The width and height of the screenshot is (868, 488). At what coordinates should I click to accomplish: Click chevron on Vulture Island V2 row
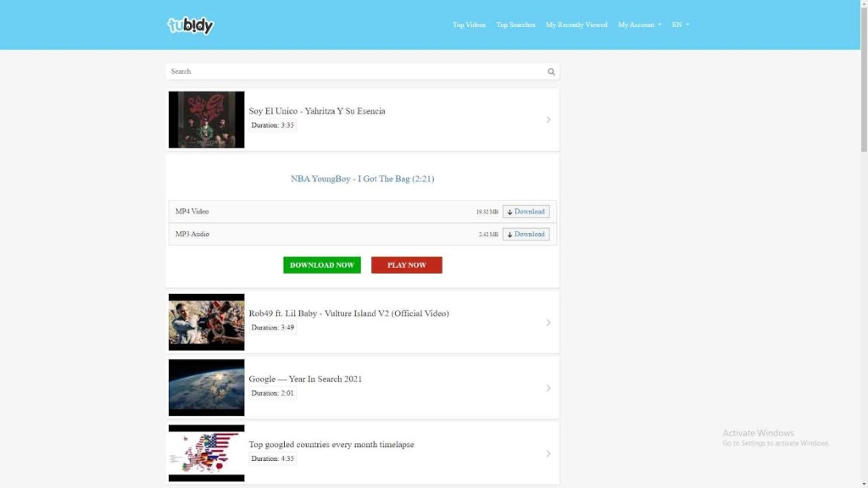[548, 322]
